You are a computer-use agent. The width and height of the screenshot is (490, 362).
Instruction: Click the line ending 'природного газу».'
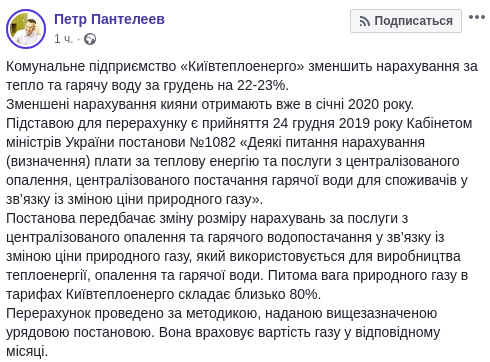134,199
